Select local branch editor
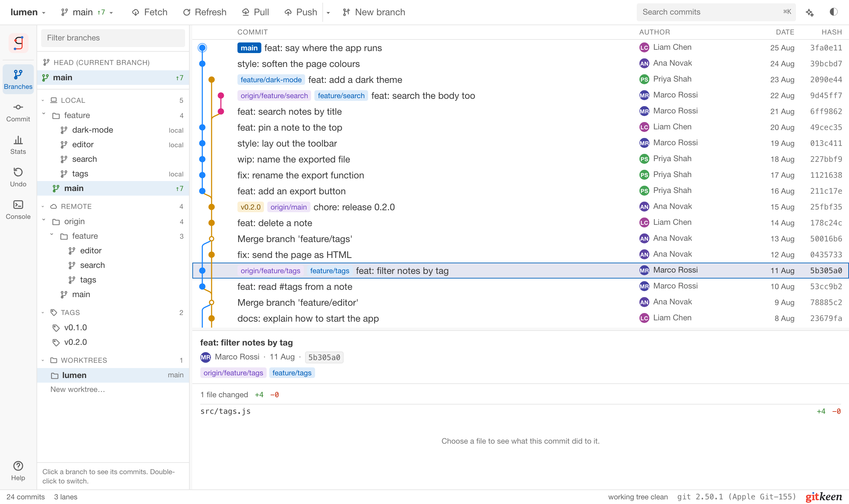Screen dimensions: 849x504 113,145
